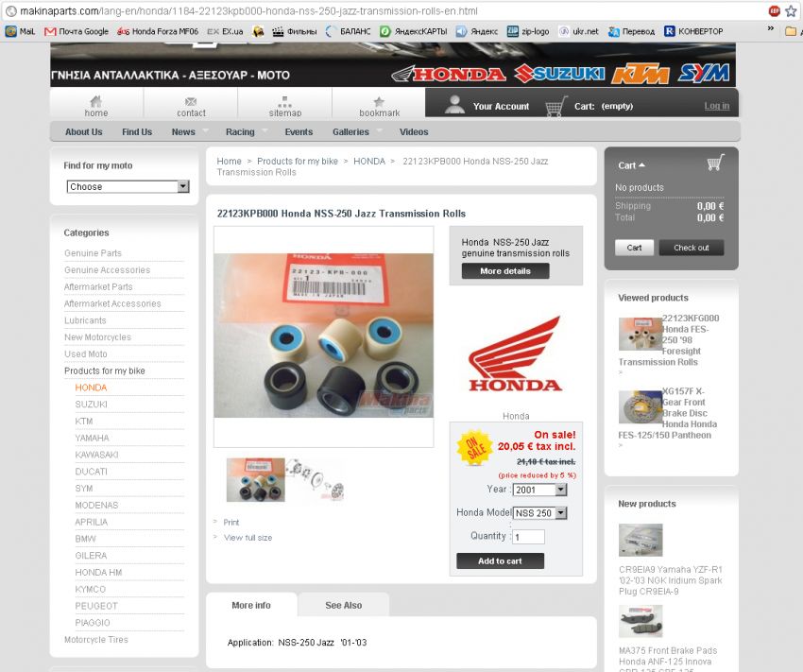
Task: Open the Find for my moto Choose dropdown
Action: 128,186
